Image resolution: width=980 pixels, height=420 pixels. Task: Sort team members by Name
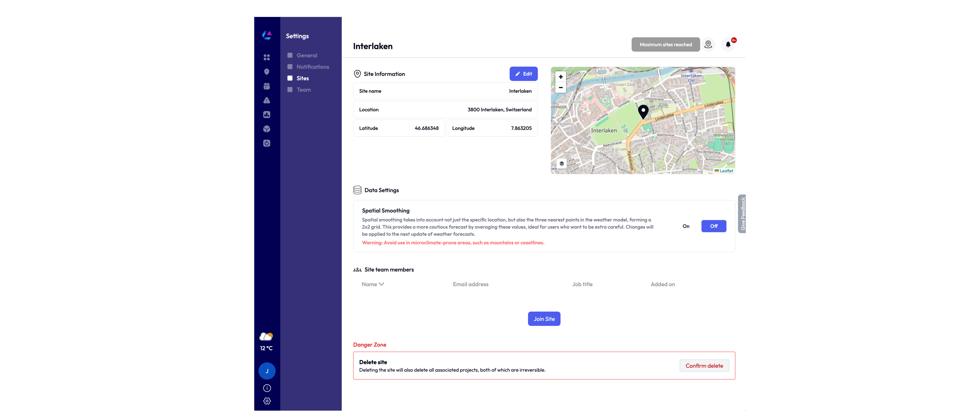point(372,284)
